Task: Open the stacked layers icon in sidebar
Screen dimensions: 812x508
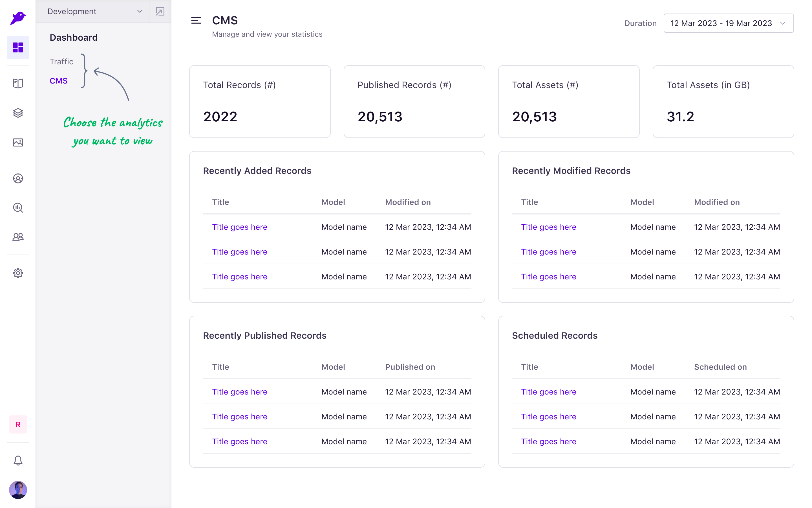Action: tap(18, 113)
